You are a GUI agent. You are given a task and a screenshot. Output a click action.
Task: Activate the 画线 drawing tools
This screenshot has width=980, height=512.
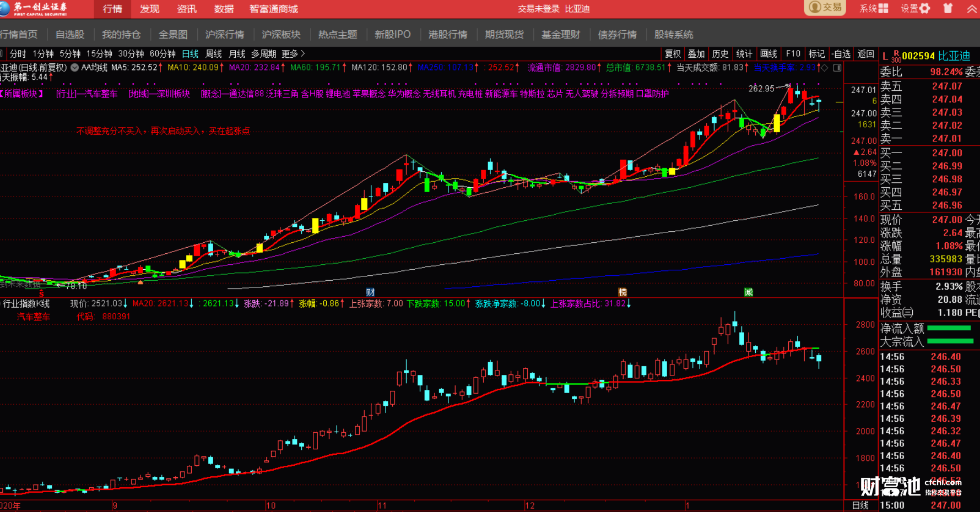click(768, 54)
